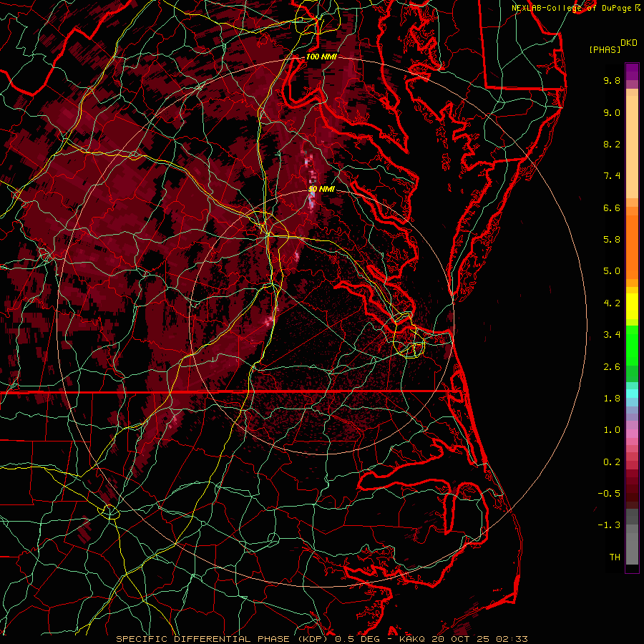Click the -1.3 legend value
The height and width of the screenshot is (644, 644).
point(609,525)
